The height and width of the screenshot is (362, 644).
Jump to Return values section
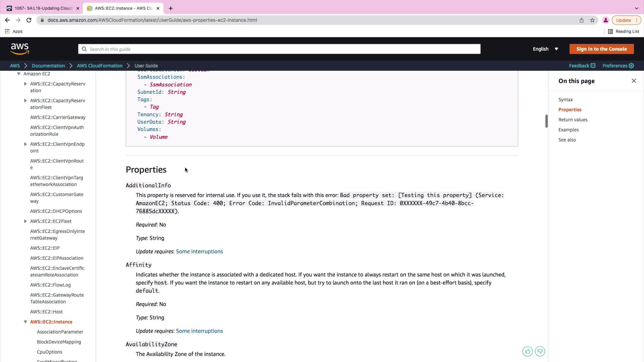pyautogui.click(x=573, y=120)
